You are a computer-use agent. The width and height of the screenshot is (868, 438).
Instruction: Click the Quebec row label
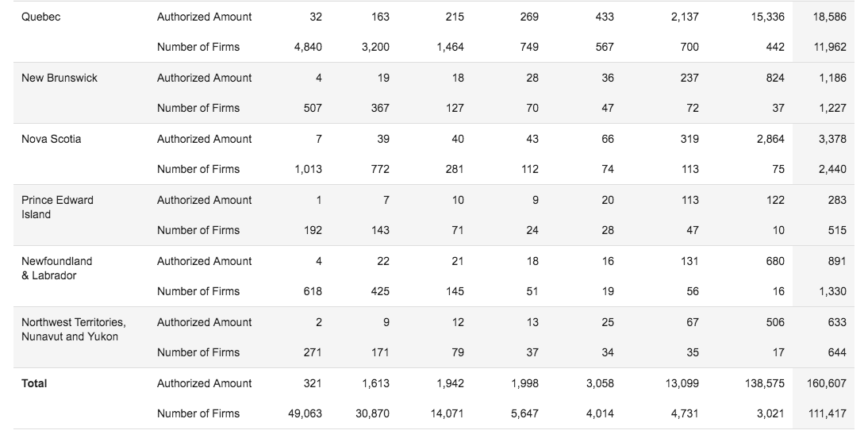[x=41, y=17]
